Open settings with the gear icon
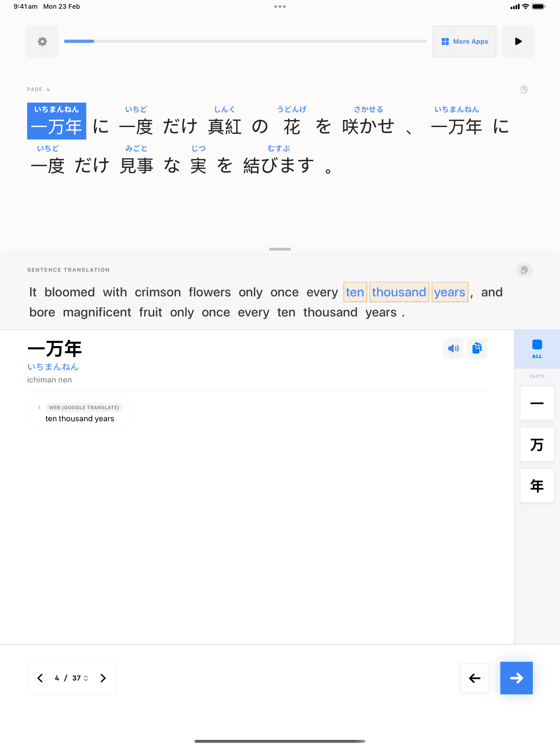Screen dimensions: 560x747 [42, 42]
